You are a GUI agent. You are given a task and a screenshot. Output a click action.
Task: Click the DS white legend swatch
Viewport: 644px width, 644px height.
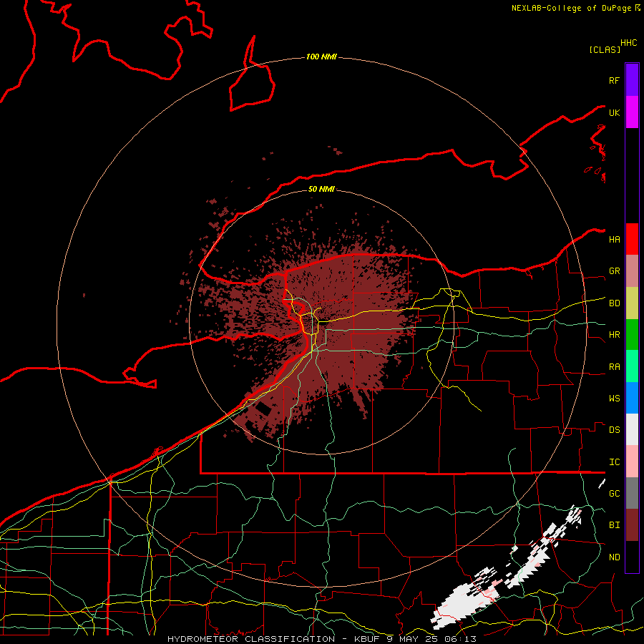tap(632, 429)
